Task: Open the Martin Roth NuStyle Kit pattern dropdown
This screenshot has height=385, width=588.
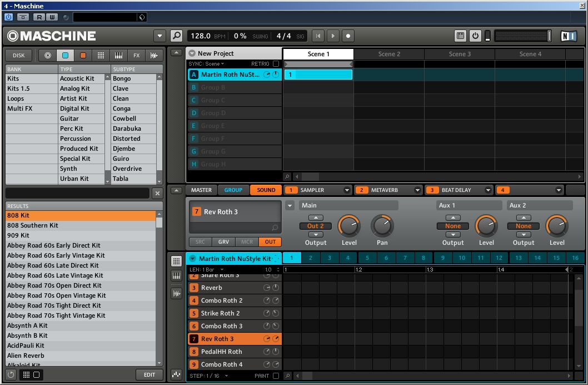Action: point(192,259)
